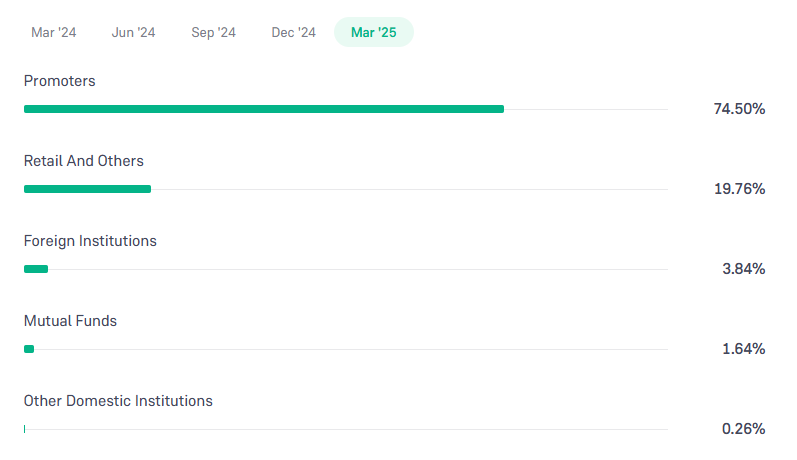Screen dimensions: 797x460
Task: Click the Foreign Institutions label
Action: 90,241
